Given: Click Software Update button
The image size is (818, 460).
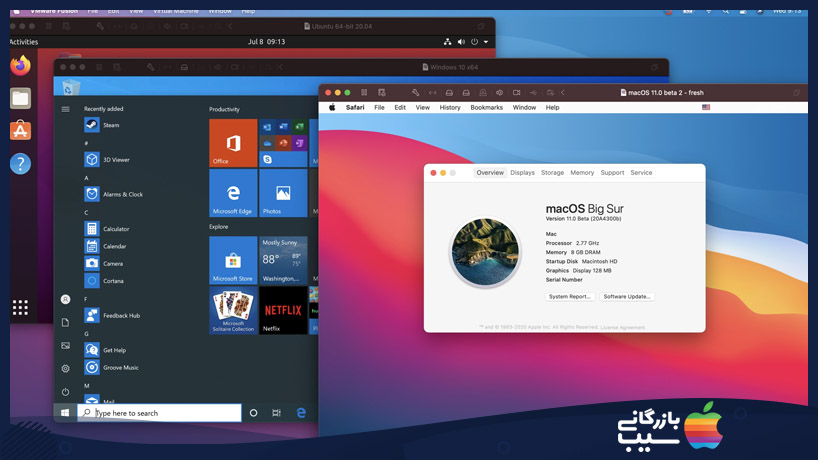Looking at the screenshot, I should [x=627, y=296].
